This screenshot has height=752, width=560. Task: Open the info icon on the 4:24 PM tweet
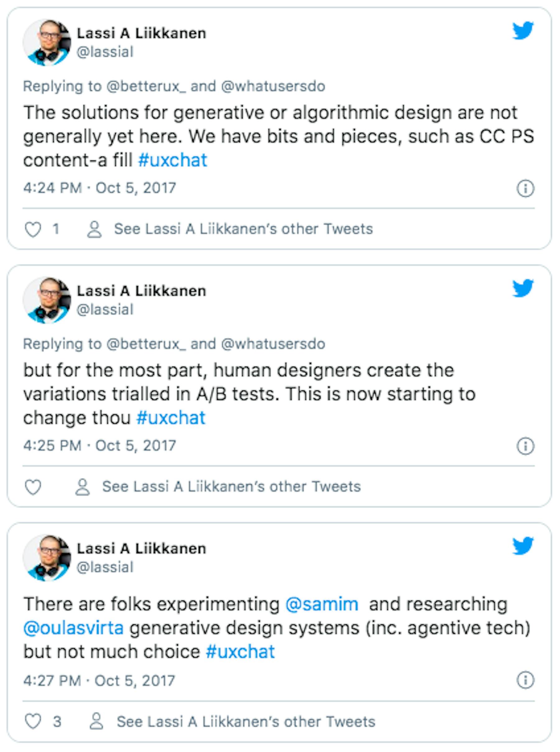(525, 188)
